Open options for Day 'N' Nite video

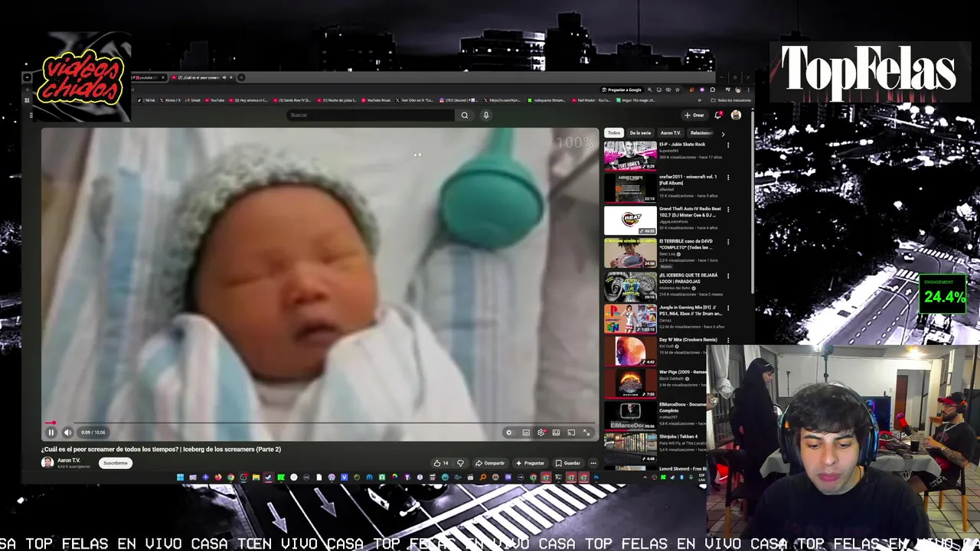[x=728, y=340]
